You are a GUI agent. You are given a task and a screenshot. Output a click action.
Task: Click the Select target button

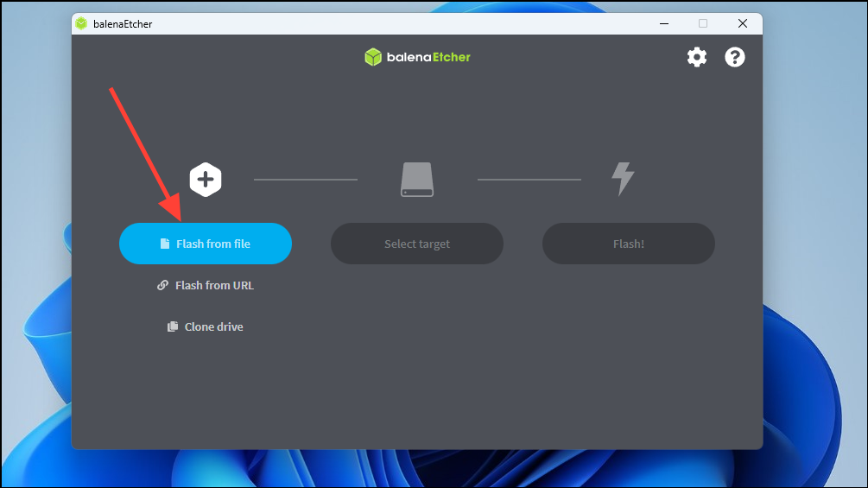point(417,244)
